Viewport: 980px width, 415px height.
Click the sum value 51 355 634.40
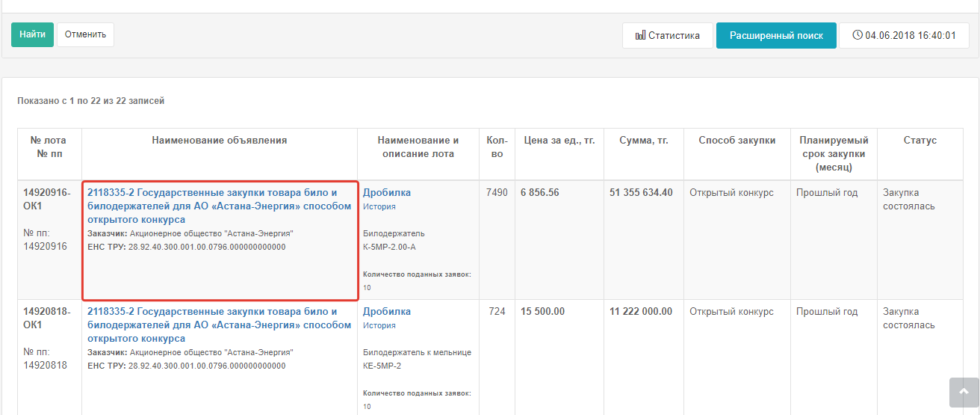point(641,193)
